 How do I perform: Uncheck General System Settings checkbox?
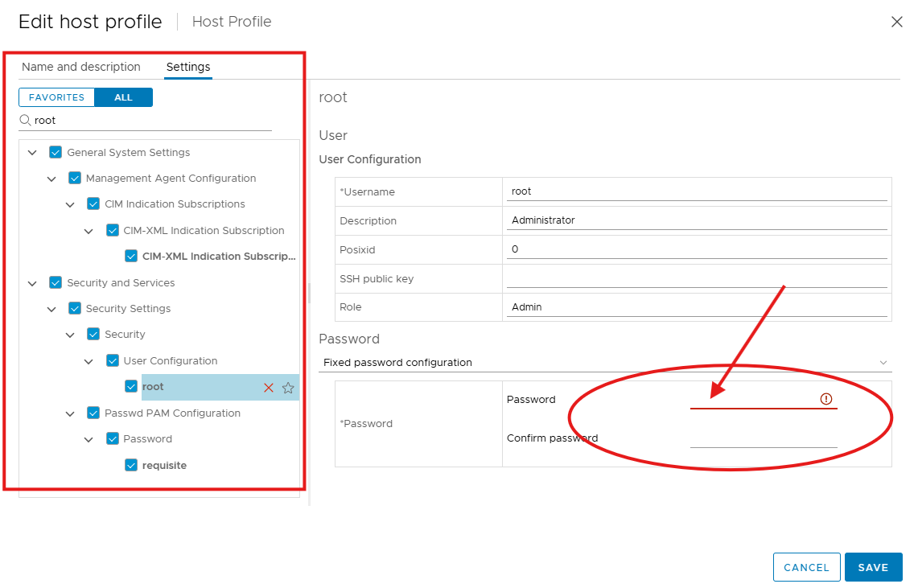pyautogui.click(x=56, y=152)
